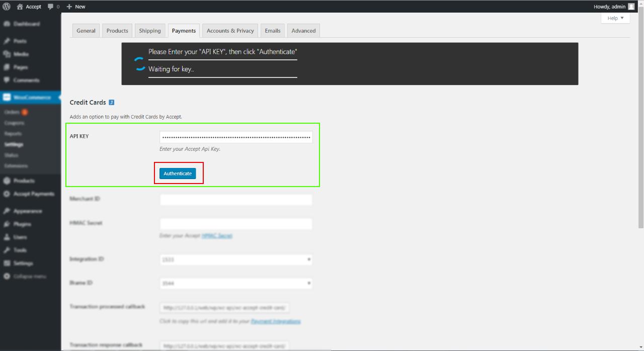This screenshot has height=351, width=644.
Task: Open Accept Payments gear icon
Action: [x=7, y=194]
